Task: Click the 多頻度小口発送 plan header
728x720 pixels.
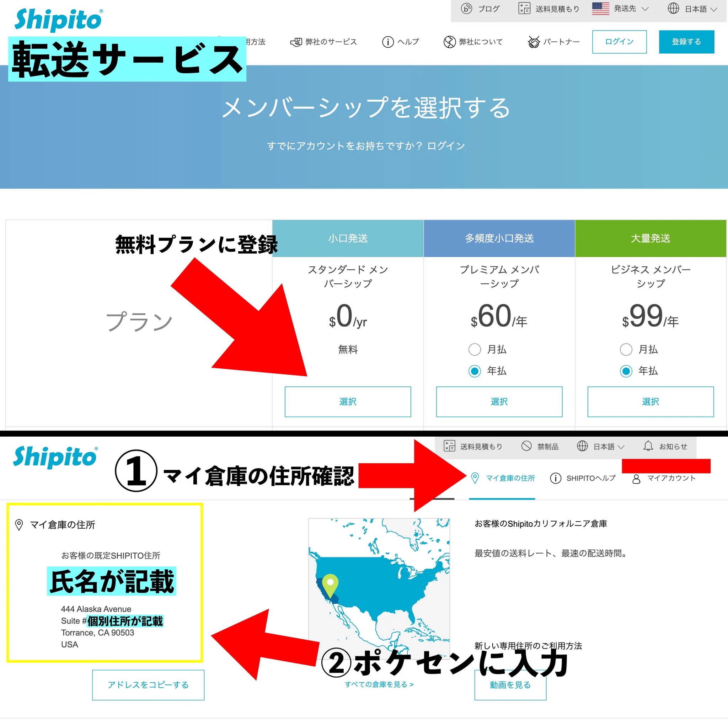Action: (499, 238)
